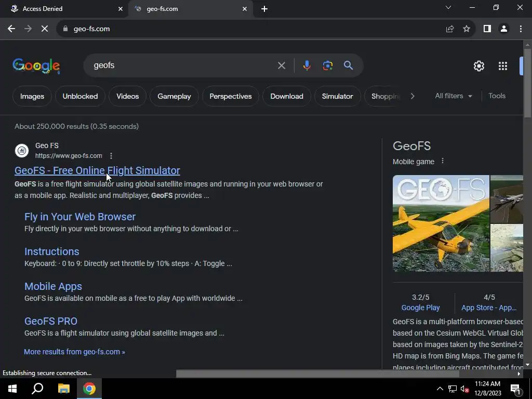Click the muted volume tray icon
The height and width of the screenshot is (399, 532).
click(464, 389)
